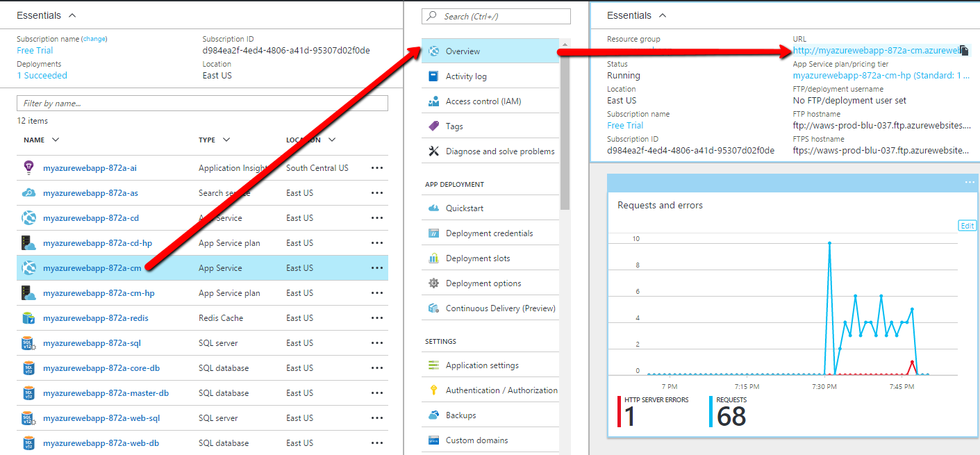Viewport: 980px width, 455px height.
Task: Click the Search (Ctrl+/) menu box
Action: [x=496, y=16]
